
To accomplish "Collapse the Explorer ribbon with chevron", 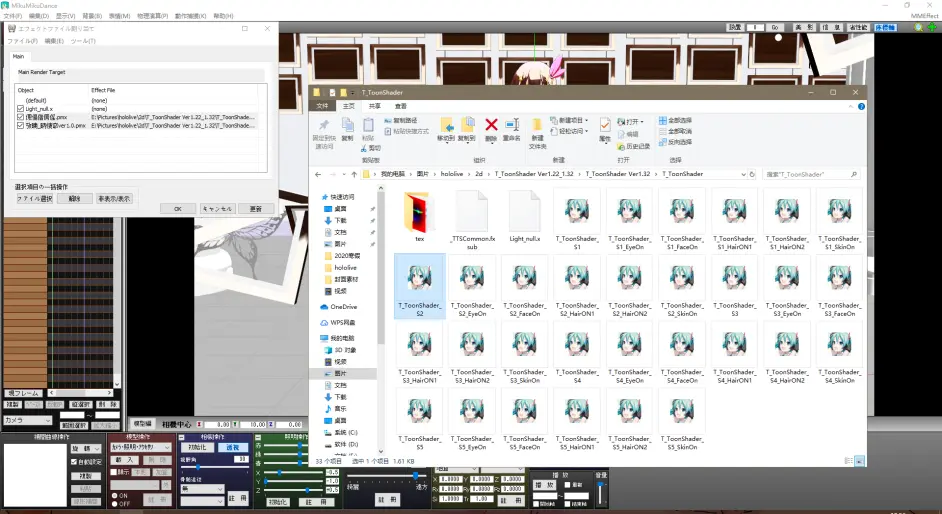I will pos(851,106).
